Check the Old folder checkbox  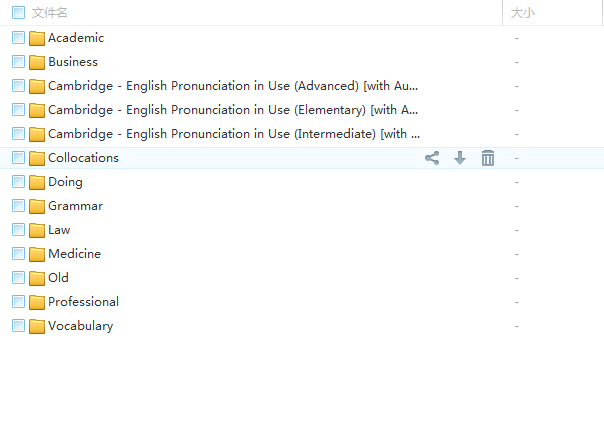[x=18, y=277]
